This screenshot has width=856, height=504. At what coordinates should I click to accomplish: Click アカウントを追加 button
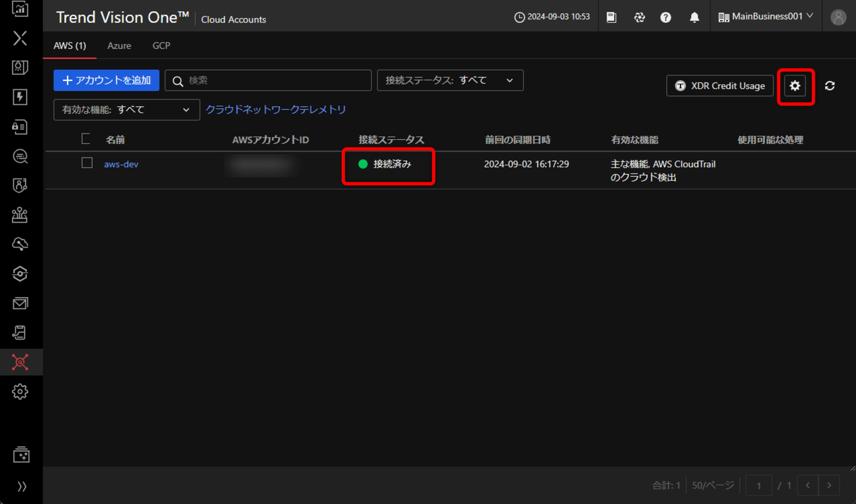107,80
